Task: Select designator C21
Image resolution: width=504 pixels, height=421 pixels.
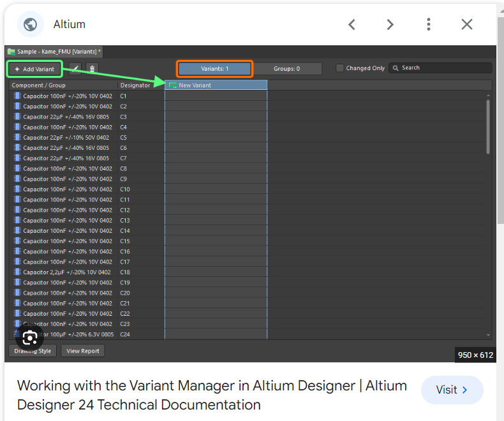Action: coord(124,303)
